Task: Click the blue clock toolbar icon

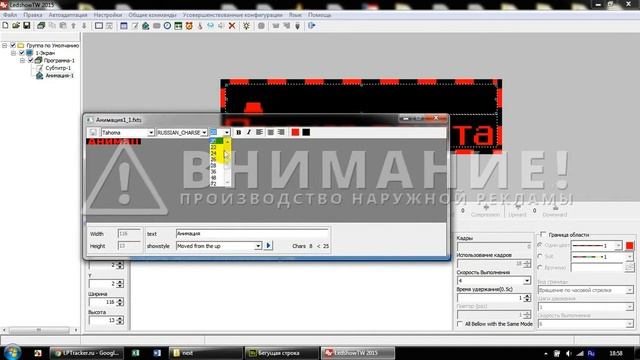Action: click(x=167, y=26)
